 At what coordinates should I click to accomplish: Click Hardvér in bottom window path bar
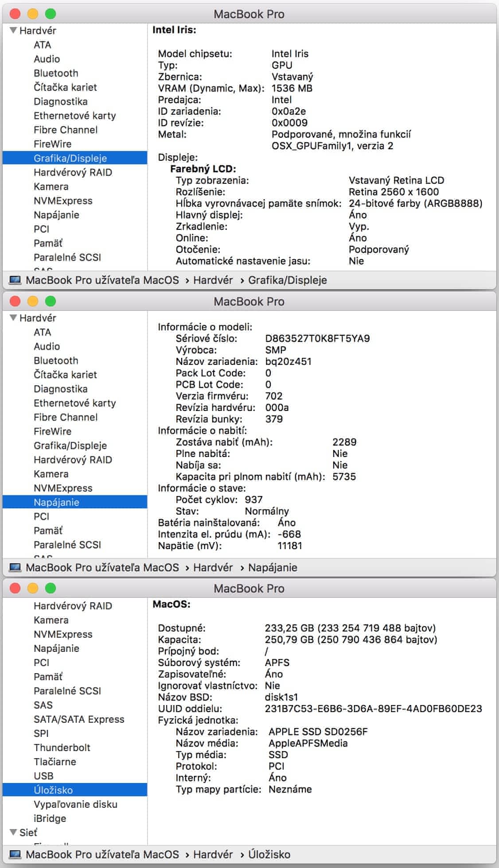pyautogui.click(x=213, y=854)
